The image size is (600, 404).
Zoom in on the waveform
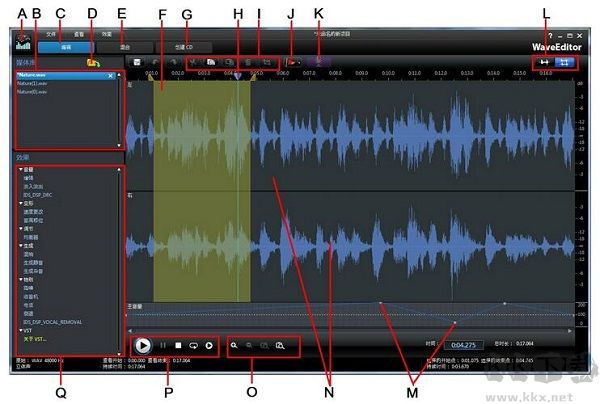234,345
